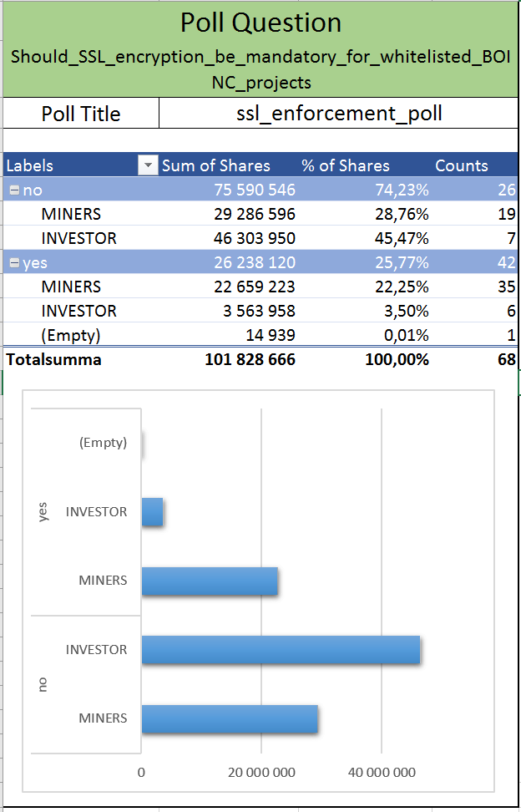Select the 101 828 666 total cell
The image size is (521, 812).
[x=250, y=359]
